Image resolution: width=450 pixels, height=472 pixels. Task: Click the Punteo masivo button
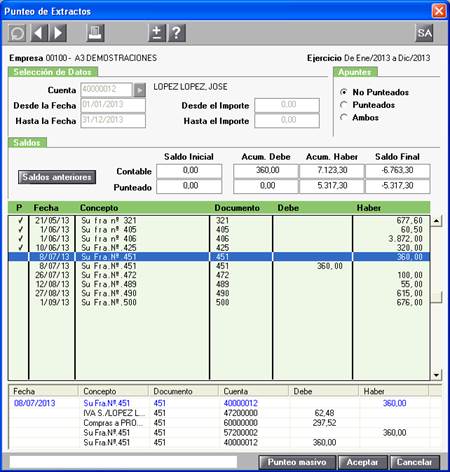[x=297, y=462]
